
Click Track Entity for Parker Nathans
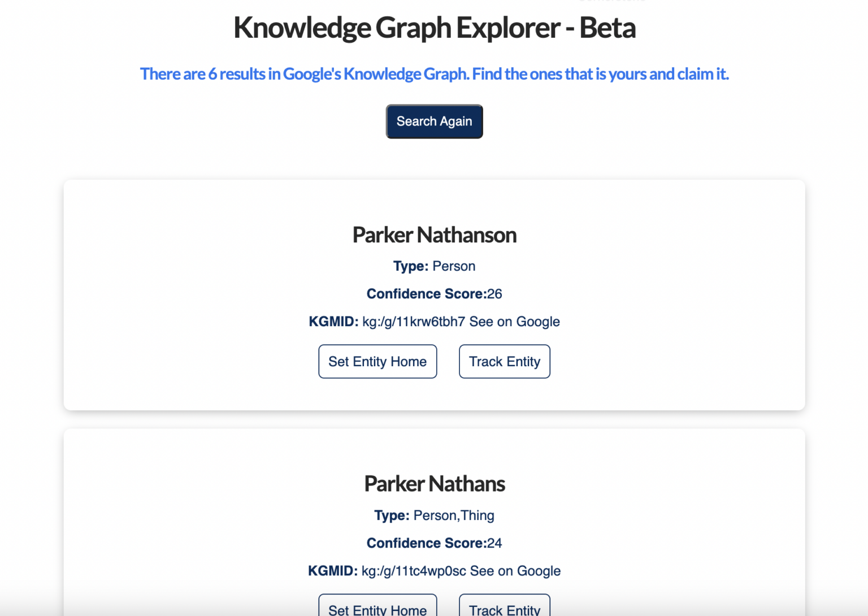coord(504,610)
